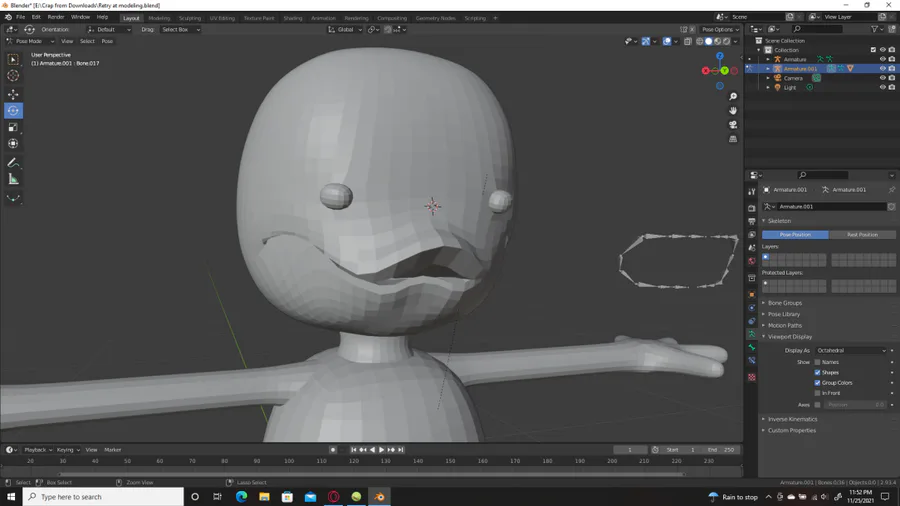Enable material preview shading
The height and width of the screenshot is (506, 900).
(x=717, y=41)
